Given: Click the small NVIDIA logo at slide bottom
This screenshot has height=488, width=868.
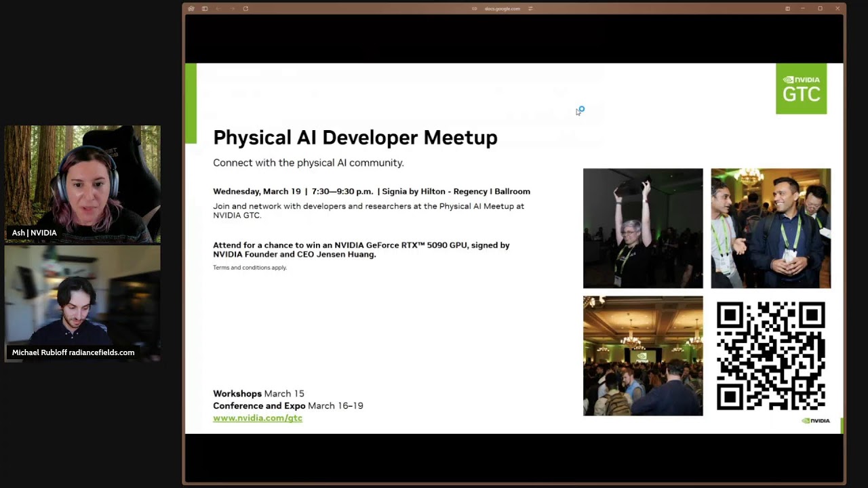Looking at the screenshot, I should [x=816, y=421].
